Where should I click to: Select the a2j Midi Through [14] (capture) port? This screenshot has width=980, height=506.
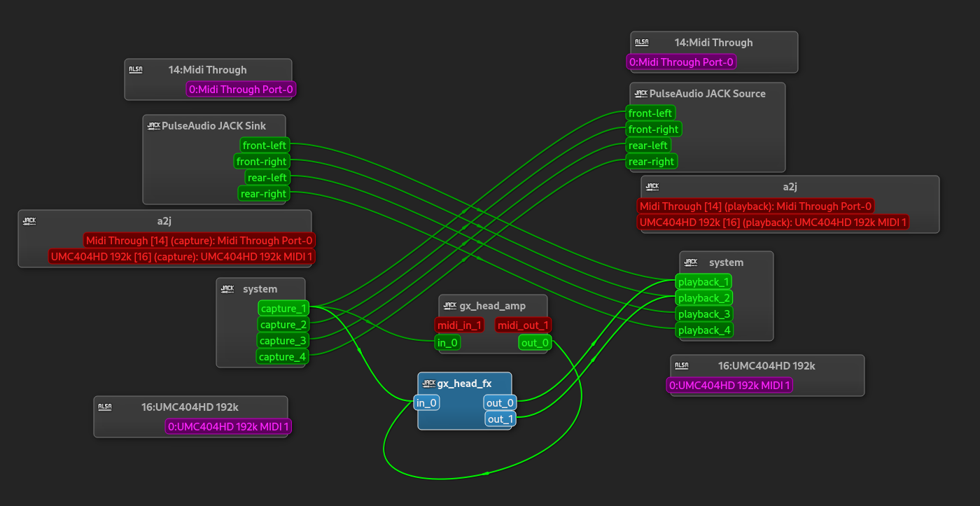(199, 240)
